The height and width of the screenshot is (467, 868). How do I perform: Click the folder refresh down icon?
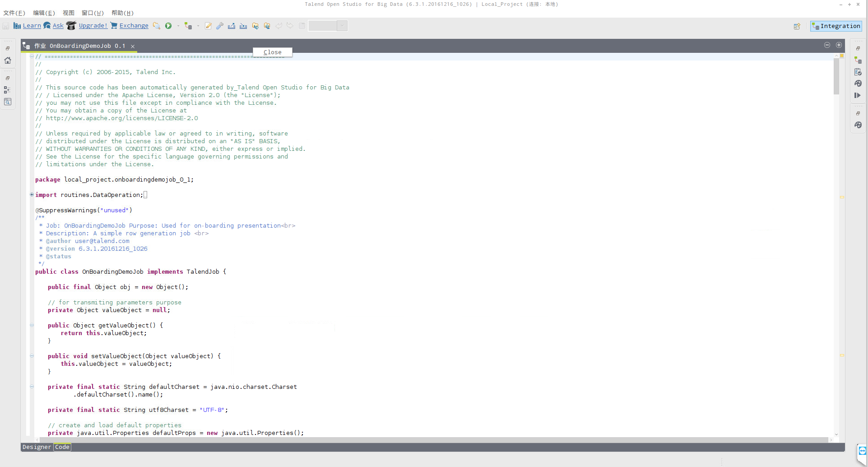pos(255,26)
